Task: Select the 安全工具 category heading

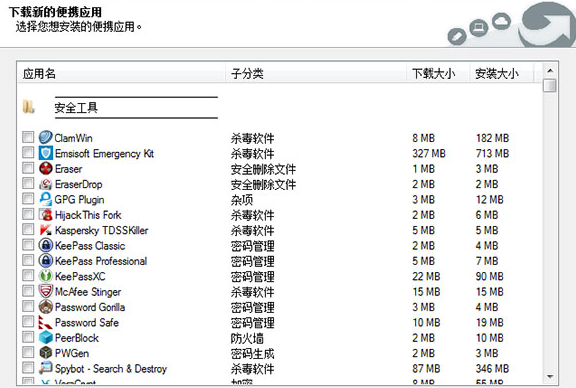Action: pos(76,108)
